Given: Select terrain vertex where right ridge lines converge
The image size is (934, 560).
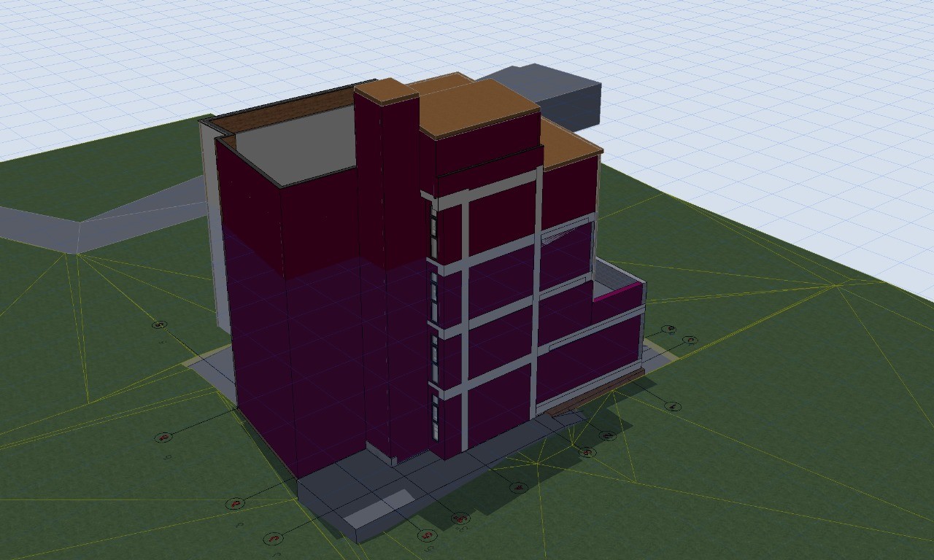Looking at the screenshot, I should click(836, 286).
